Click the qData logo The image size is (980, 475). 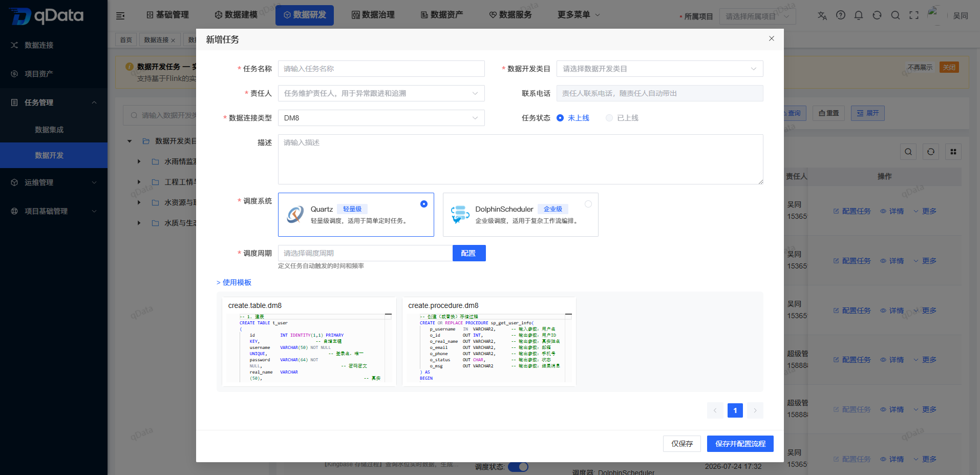[x=47, y=16]
